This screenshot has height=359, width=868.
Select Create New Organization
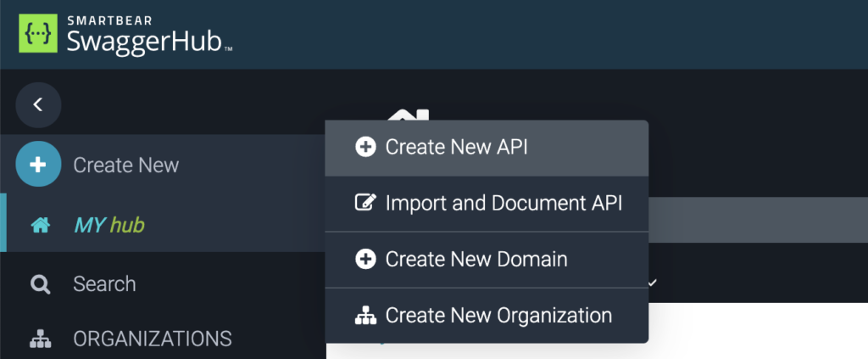click(x=487, y=316)
